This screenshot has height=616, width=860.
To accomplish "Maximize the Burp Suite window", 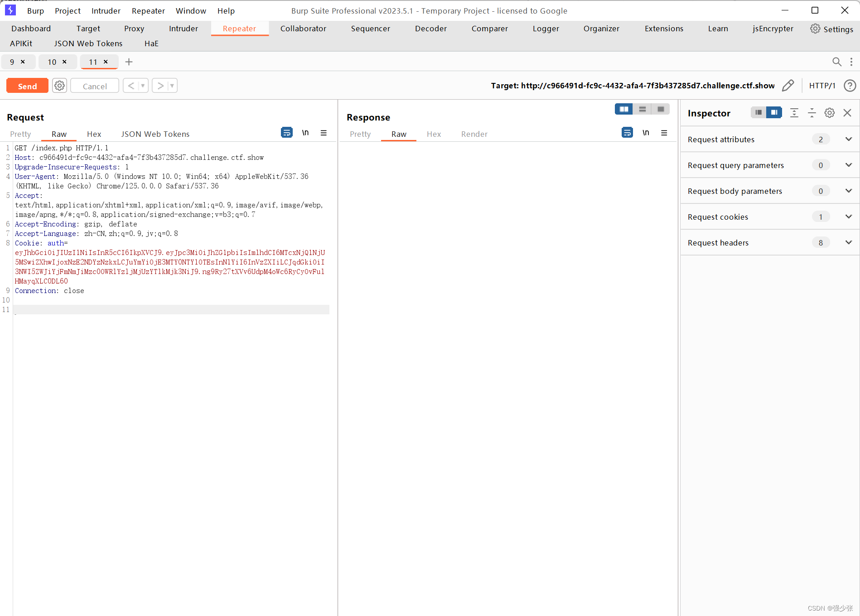I will pos(815,10).
